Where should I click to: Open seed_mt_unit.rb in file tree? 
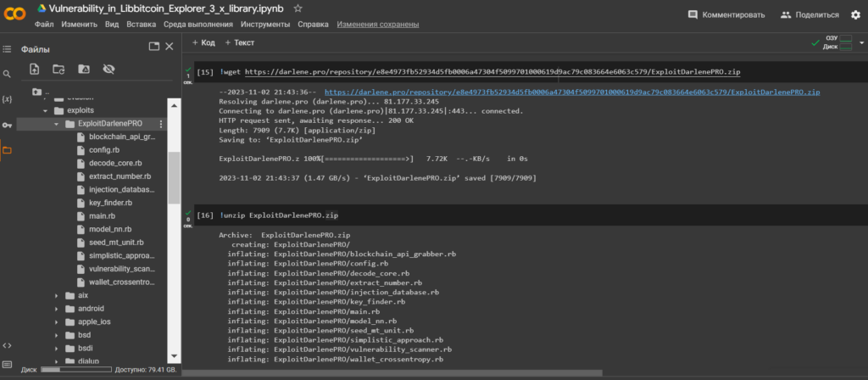point(115,243)
